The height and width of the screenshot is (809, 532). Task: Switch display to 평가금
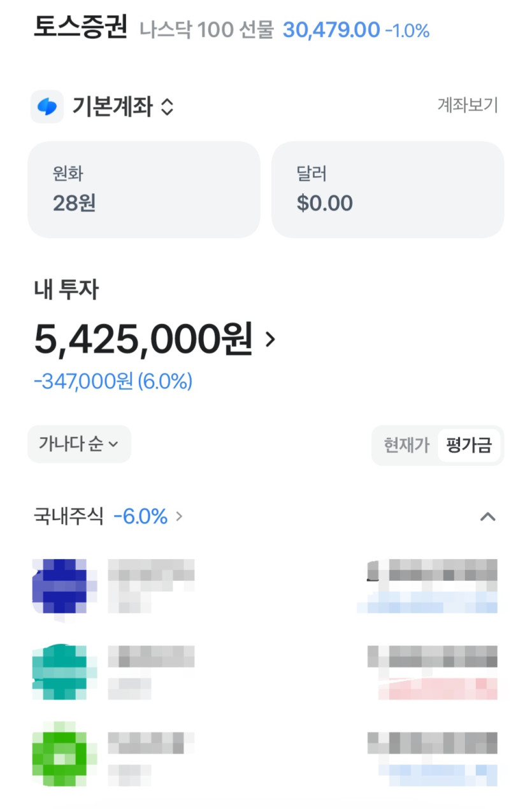[469, 445]
